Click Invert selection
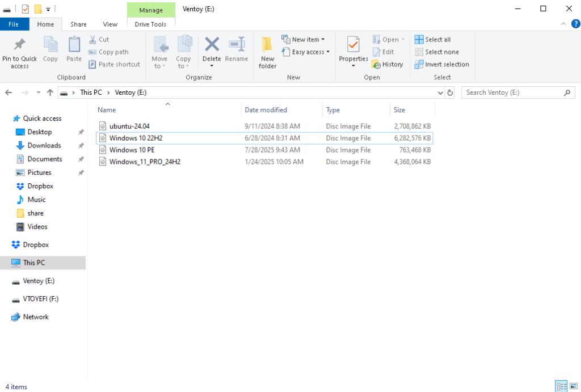Image resolution: width=581 pixels, height=392 pixels. click(442, 65)
